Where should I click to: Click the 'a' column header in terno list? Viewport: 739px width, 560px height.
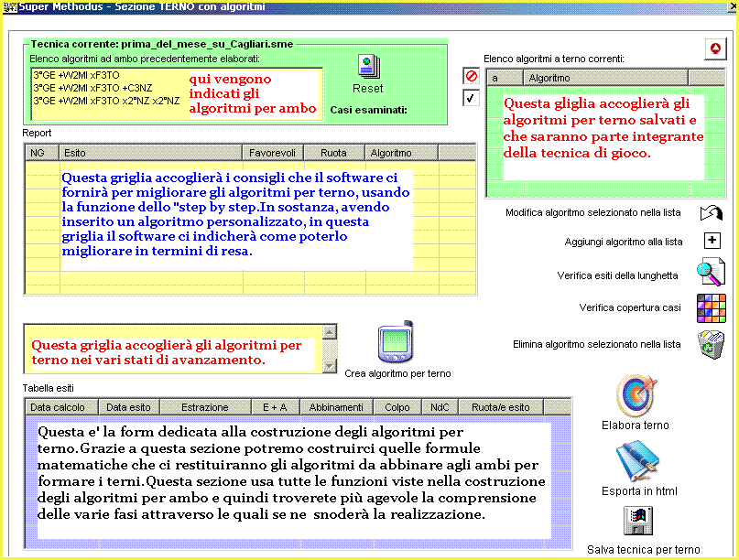coord(505,78)
